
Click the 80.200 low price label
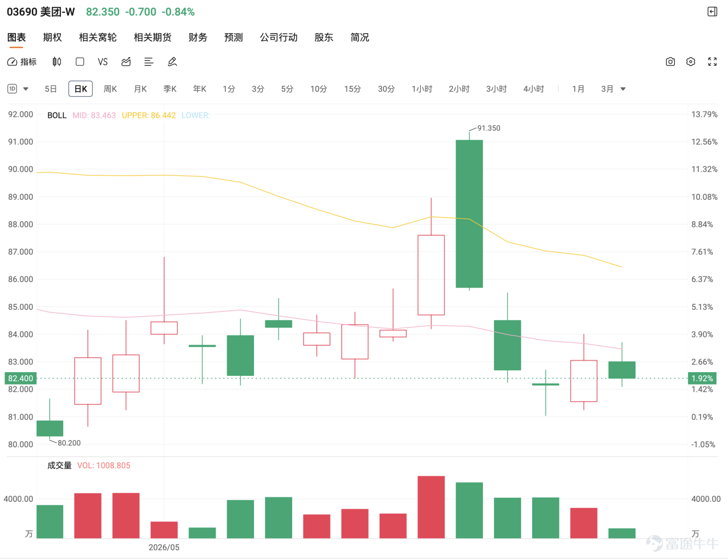click(x=69, y=443)
